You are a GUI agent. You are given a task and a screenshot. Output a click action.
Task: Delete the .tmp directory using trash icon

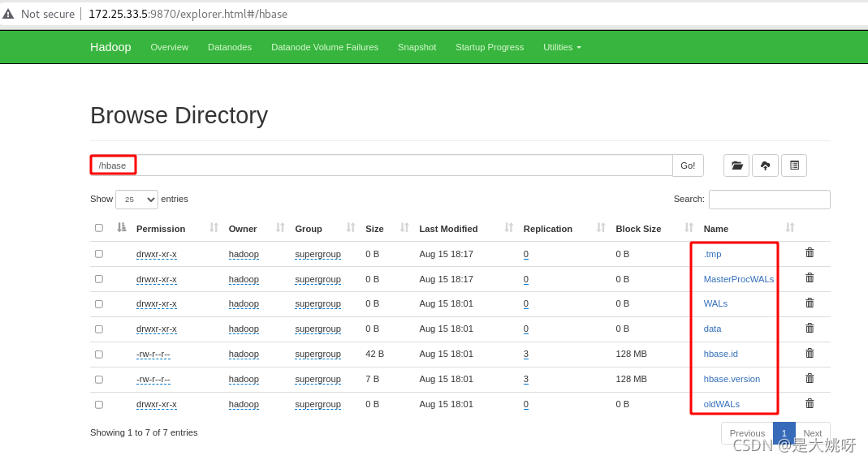click(x=810, y=252)
